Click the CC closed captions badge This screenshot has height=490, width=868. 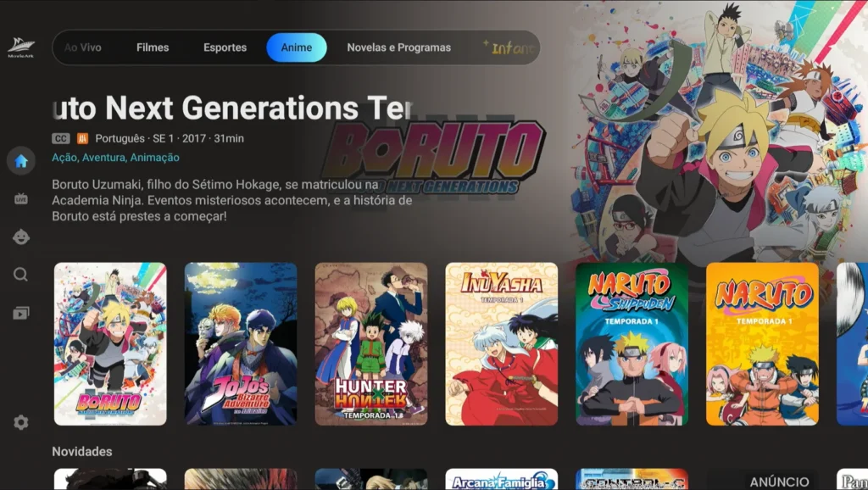[x=61, y=138]
